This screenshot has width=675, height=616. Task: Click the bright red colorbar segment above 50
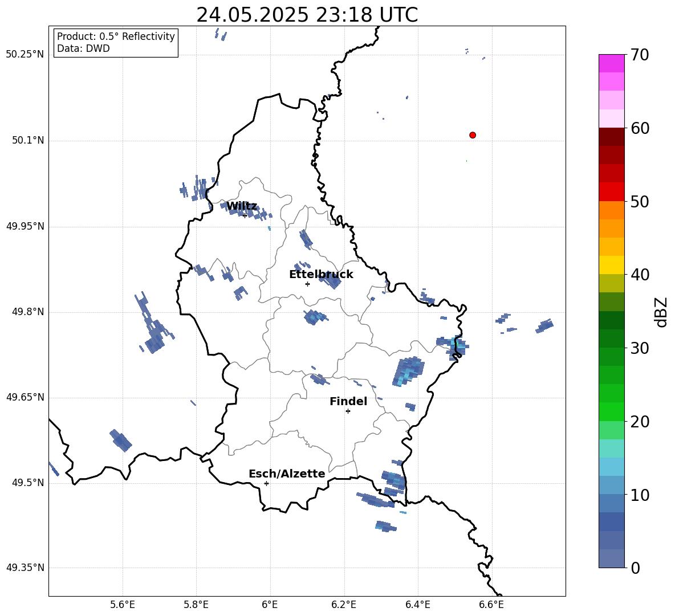pyautogui.click(x=611, y=192)
